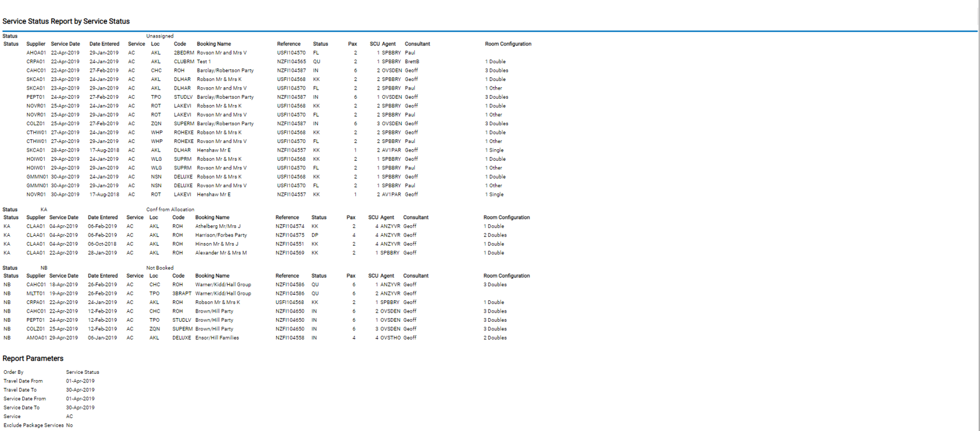This screenshot has height=431, width=980.
Task: Click the 'Order By' parameter label
Action: coord(14,372)
